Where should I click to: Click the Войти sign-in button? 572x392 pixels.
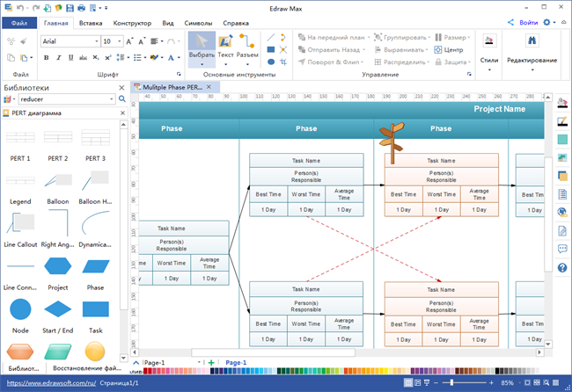click(524, 21)
